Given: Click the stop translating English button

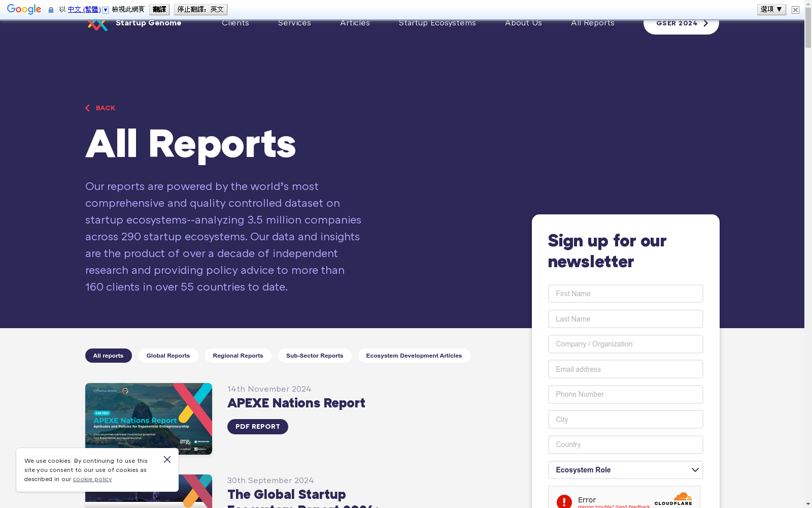Looking at the screenshot, I should click(x=200, y=10).
